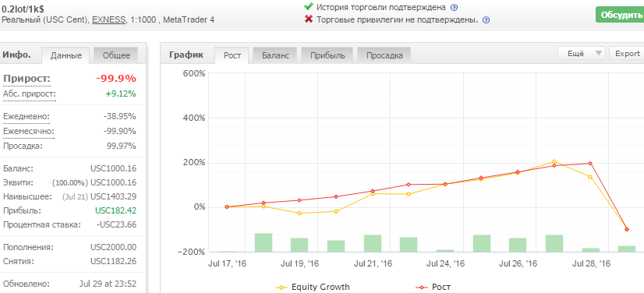Click the Прирост label
The image size is (644, 293).
coord(27,79)
